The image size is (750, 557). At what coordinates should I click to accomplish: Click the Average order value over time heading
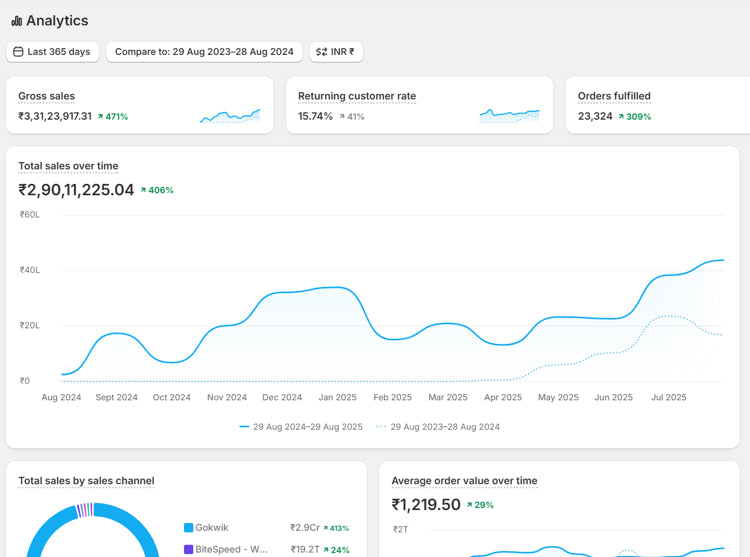pyautogui.click(x=464, y=481)
